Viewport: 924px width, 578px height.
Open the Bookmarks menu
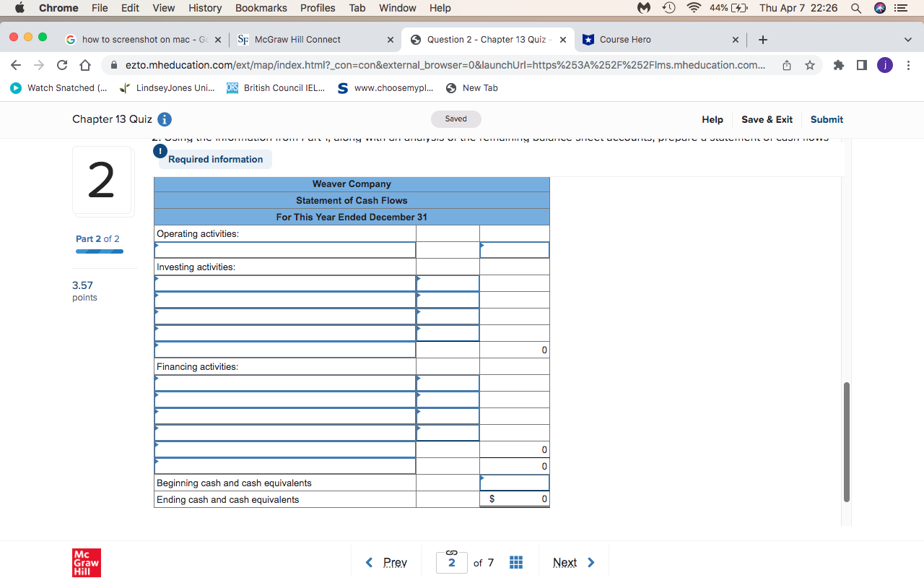(261, 8)
